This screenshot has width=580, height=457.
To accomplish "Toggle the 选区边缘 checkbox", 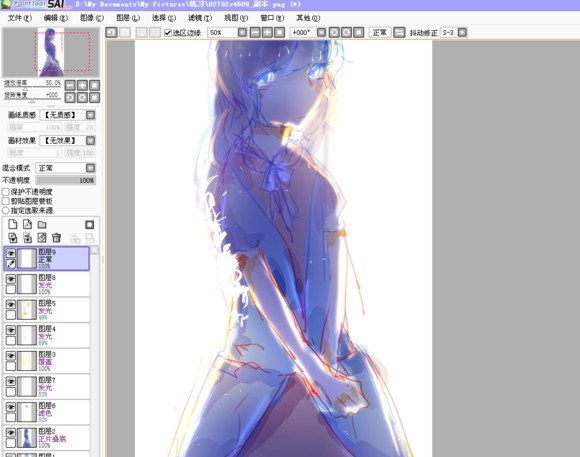I will [168, 33].
